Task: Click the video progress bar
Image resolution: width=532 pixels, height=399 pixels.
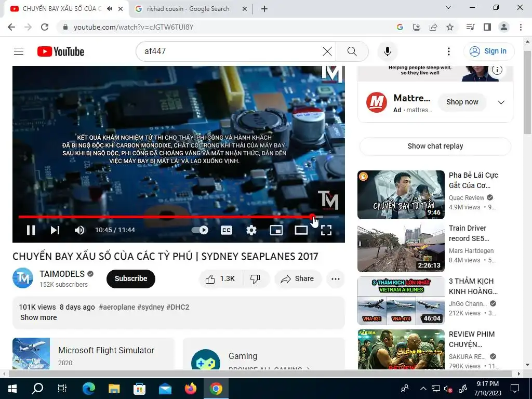Action: pyautogui.click(x=179, y=217)
